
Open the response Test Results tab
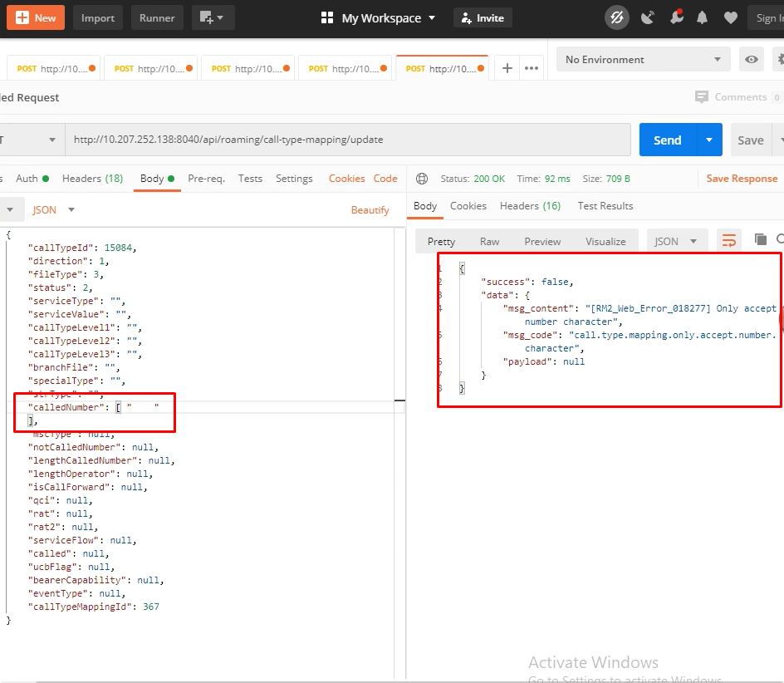(605, 206)
